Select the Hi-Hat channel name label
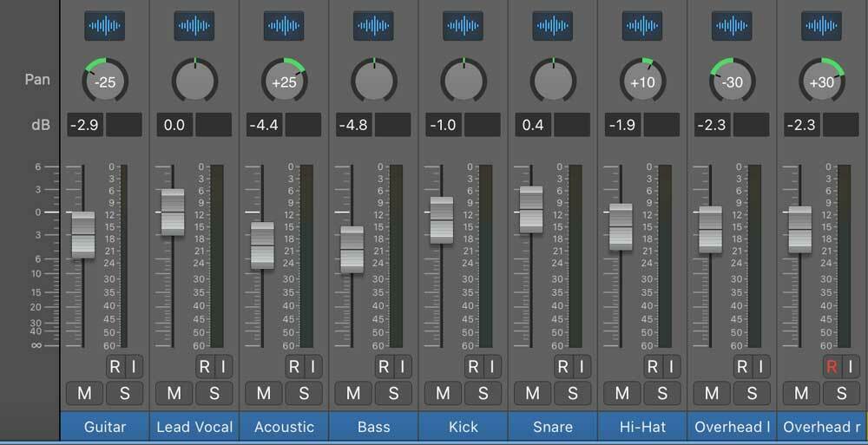 click(642, 427)
